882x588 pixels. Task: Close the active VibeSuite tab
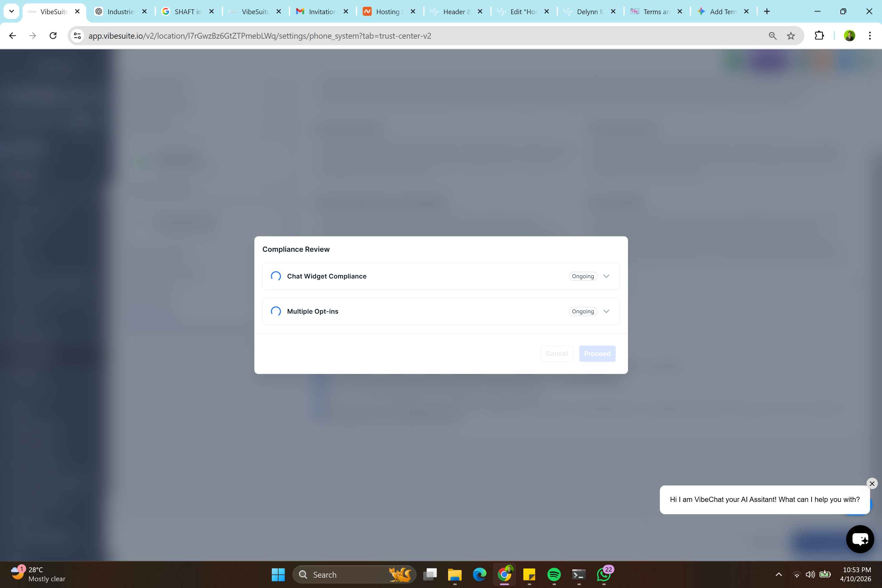tap(77, 11)
